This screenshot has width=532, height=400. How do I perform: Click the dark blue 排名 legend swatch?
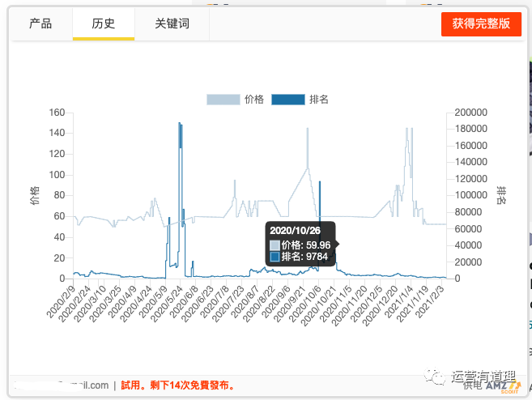pos(287,100)
